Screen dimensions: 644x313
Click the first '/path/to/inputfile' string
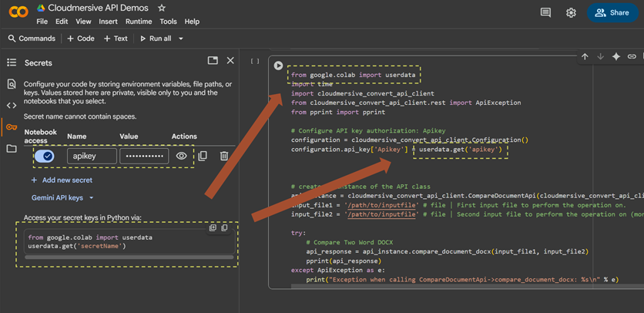tap(381, 205)
